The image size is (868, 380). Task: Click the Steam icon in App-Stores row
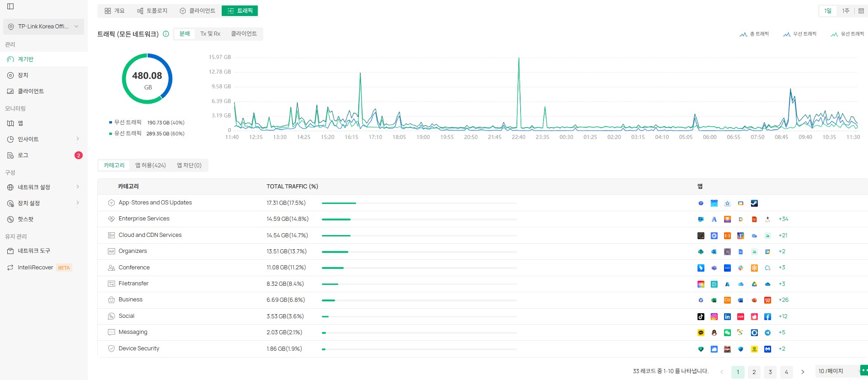pos(754,203)
